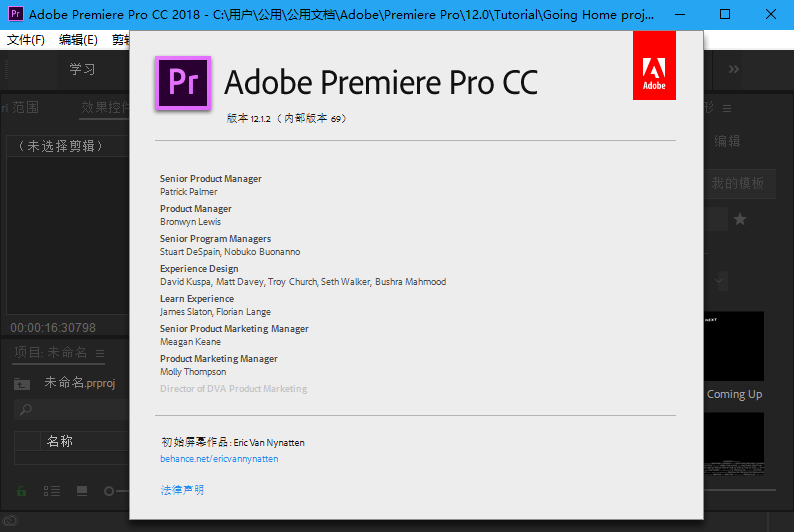Viewport: 794px width, 532px height.
Task: Toggle the green project write lock
Action: click(21, 491)
